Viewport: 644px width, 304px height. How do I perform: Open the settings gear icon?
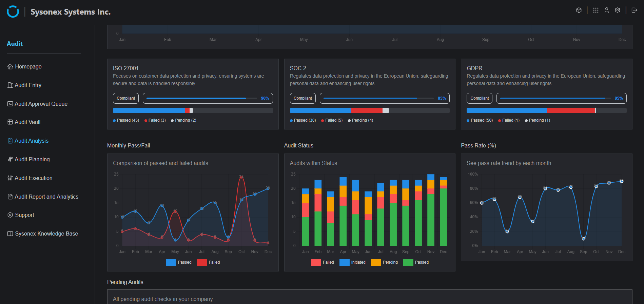pyautogui.click(x=618, y=10)
